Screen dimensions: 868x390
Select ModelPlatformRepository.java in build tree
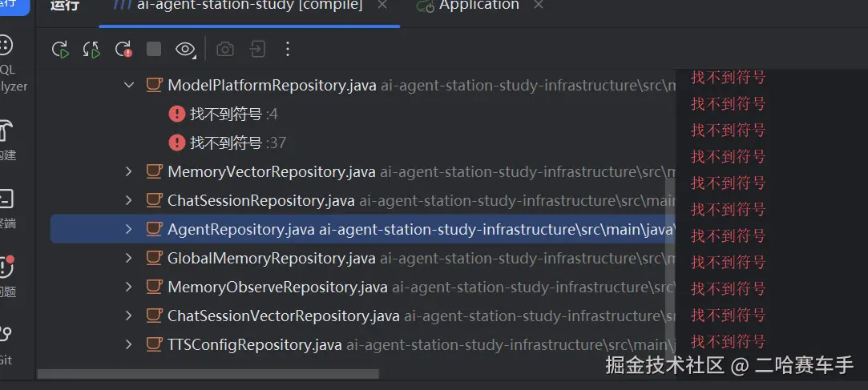click(x=362, y=85)
